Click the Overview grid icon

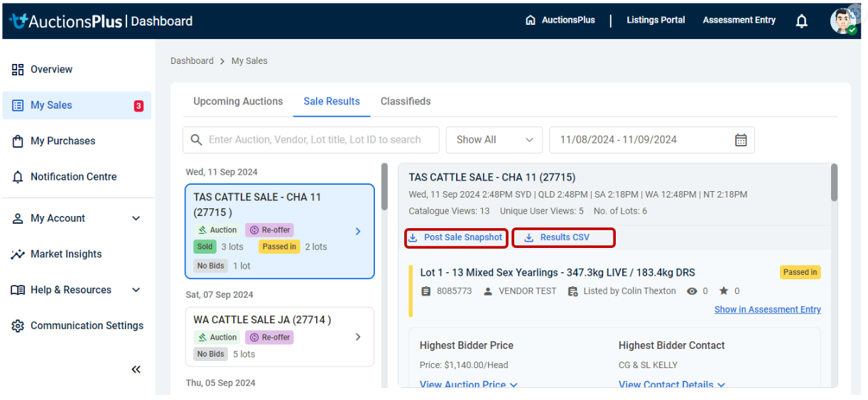[x=18, y=70]
